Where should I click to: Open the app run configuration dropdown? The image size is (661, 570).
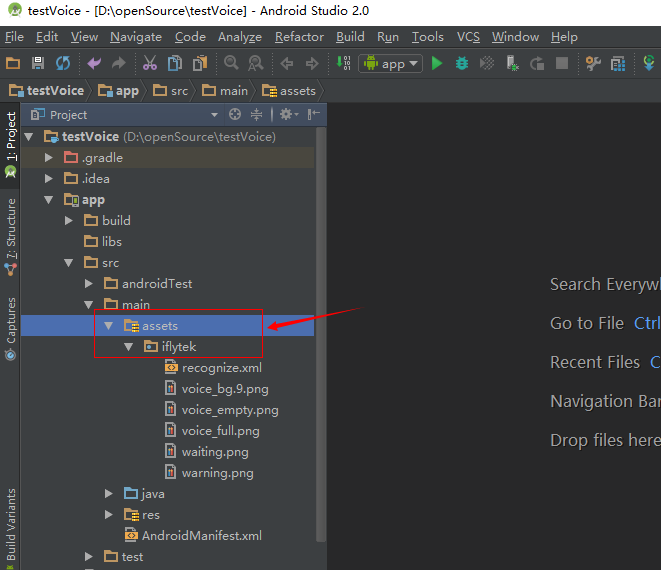point(390,64)
